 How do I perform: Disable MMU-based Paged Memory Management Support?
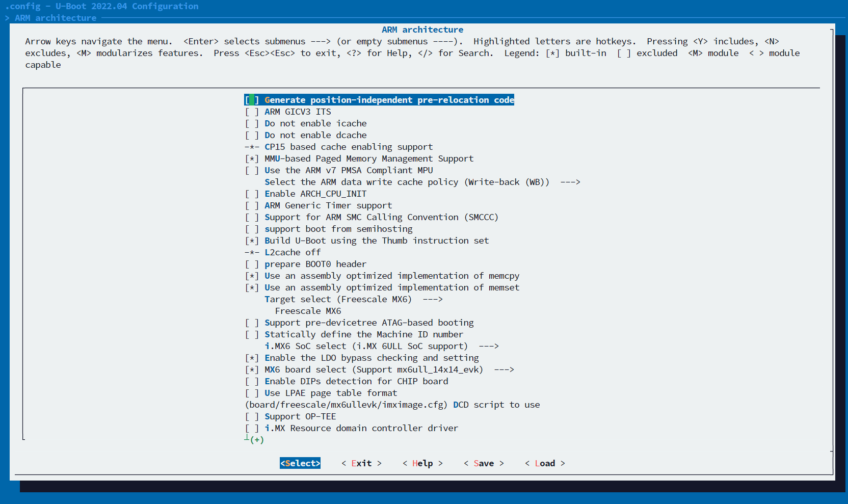pyautogui.click(x=359, y=158)
